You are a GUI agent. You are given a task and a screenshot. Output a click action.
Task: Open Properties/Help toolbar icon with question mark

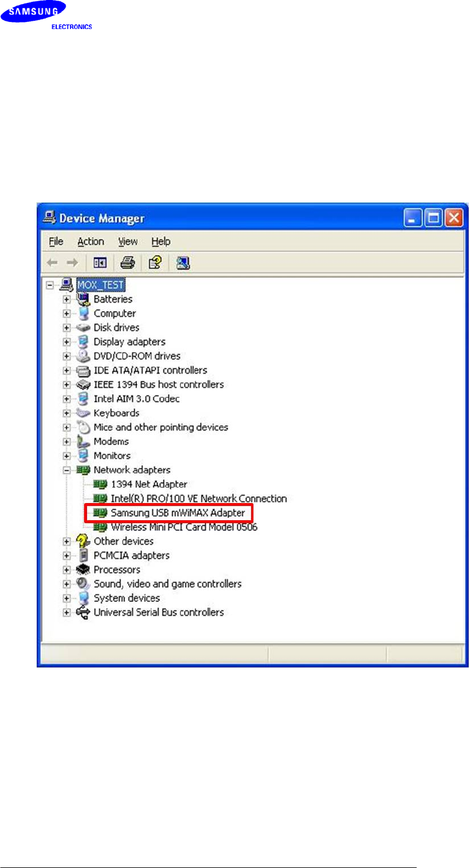pyautogui.click(x=154, y=262)
